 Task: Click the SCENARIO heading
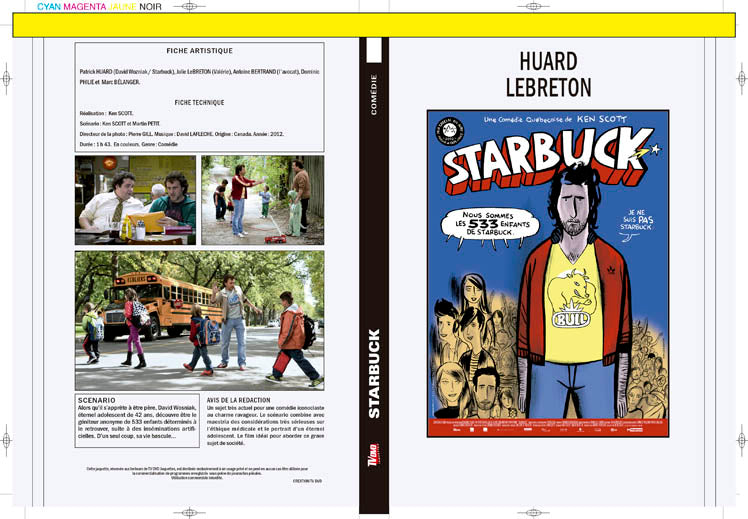96,400
